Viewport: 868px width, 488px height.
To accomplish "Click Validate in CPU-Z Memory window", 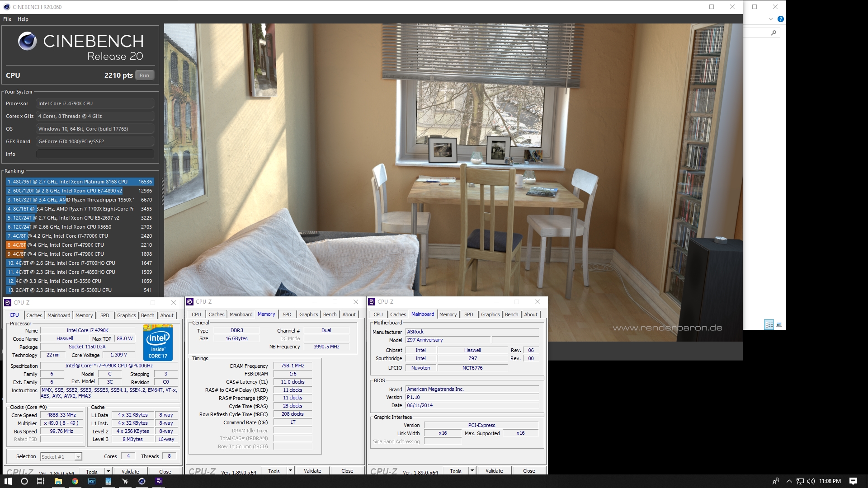I will (x=312, y=471).
